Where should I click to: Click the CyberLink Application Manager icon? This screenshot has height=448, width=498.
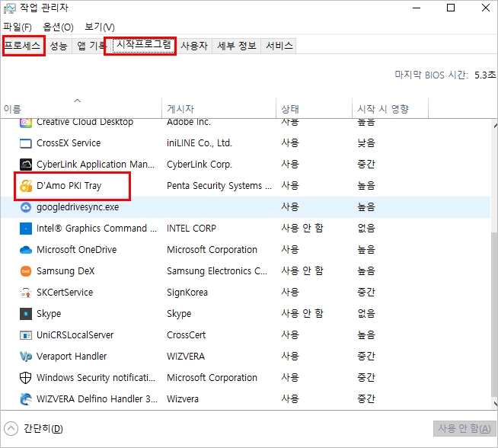tap(25, 165)
